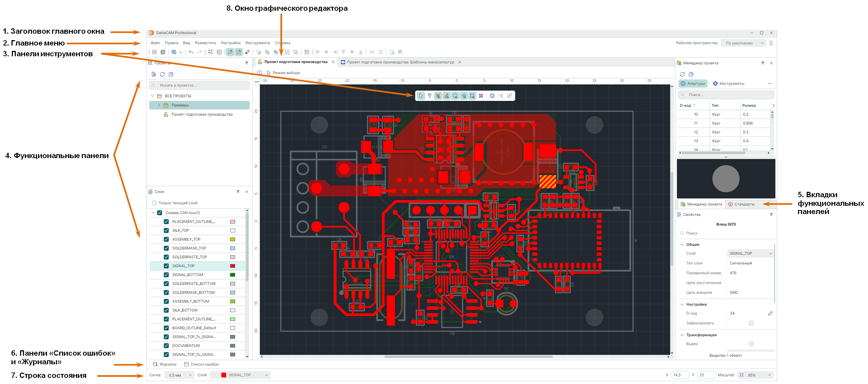Click the refresh icon in Менеджер проекта panel
This screenshot has height=384, width=868.
[x=682, y=74]
